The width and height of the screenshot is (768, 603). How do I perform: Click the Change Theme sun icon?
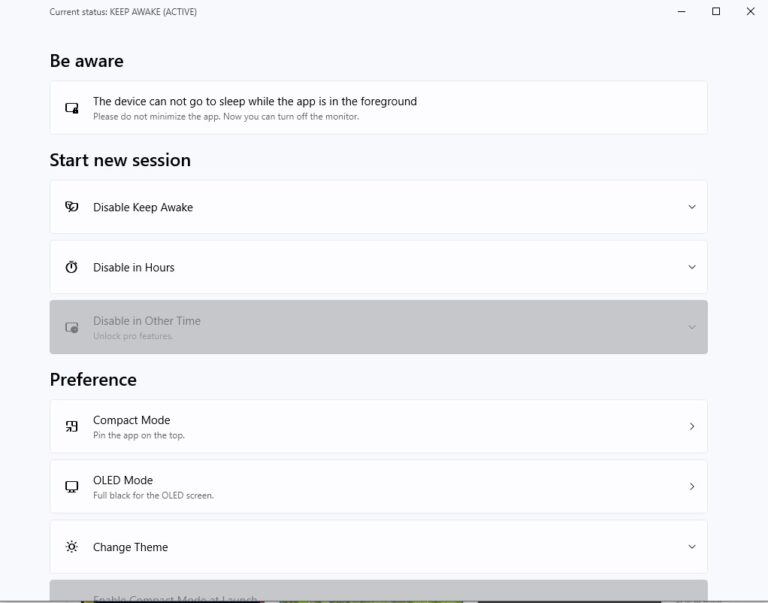point(72,547)
